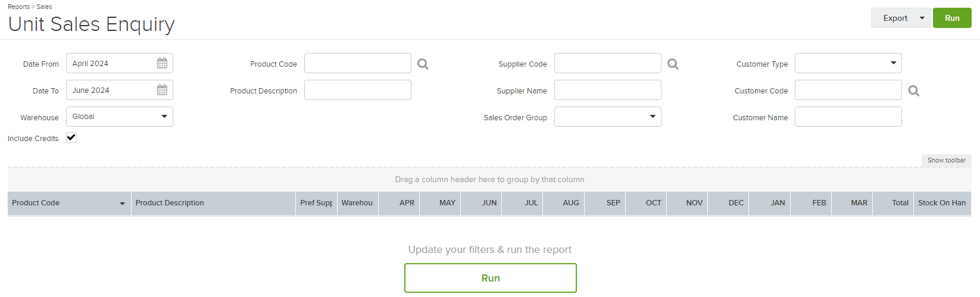Viewport: 980px width, 297px height.
Task: Click the green Run button at top
Action: (952, 18)
